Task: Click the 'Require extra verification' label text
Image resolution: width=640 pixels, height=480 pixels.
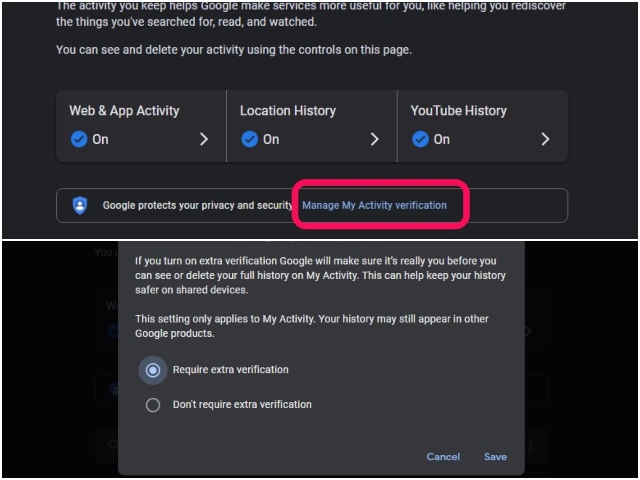Action: 231,369
